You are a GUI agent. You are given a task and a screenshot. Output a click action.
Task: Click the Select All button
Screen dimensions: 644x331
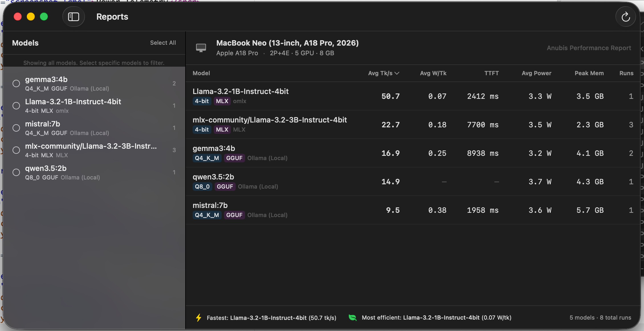pos(163,43)
